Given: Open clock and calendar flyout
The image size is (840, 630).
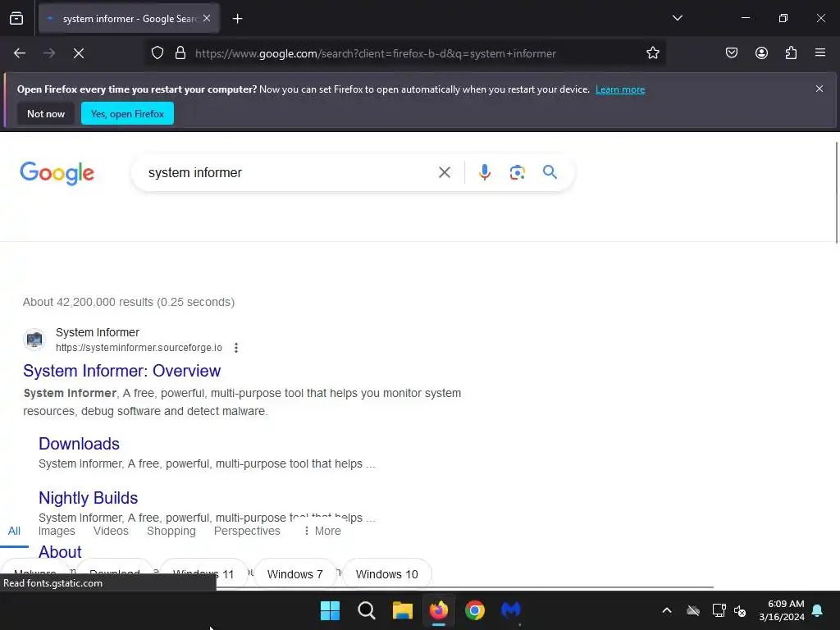Looking at the screenshot, I should (782, 610).
